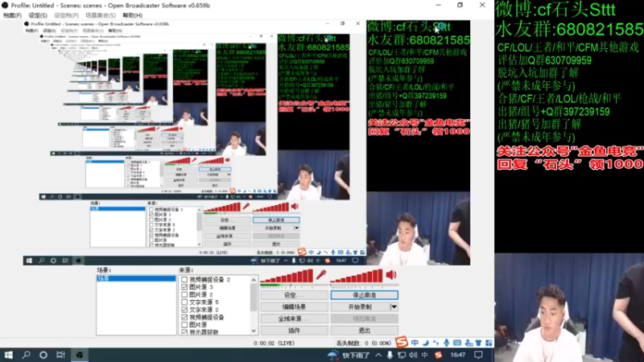644x362 pixels.
Task: Click the 快下雨了 weather text
Action: (x=356, y=356)
